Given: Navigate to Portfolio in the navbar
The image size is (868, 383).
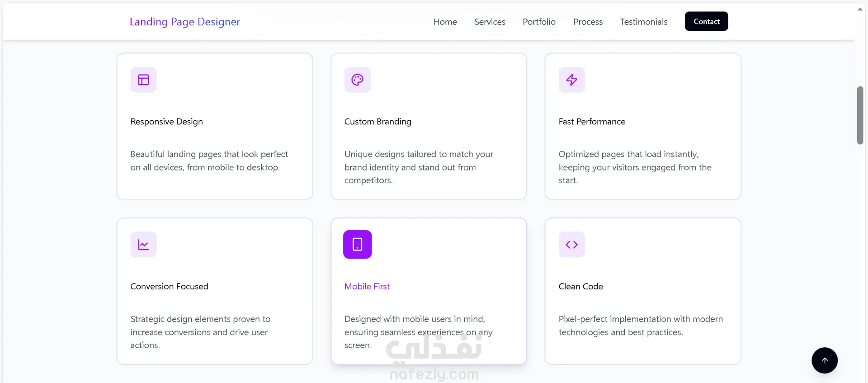Looking at the screenshot, I should pos(539,22).
